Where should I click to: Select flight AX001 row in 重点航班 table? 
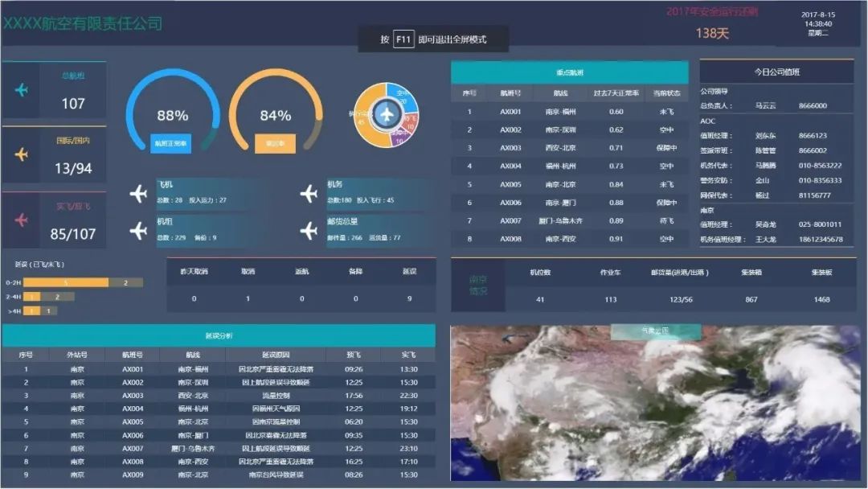click(x=570, y=111)
